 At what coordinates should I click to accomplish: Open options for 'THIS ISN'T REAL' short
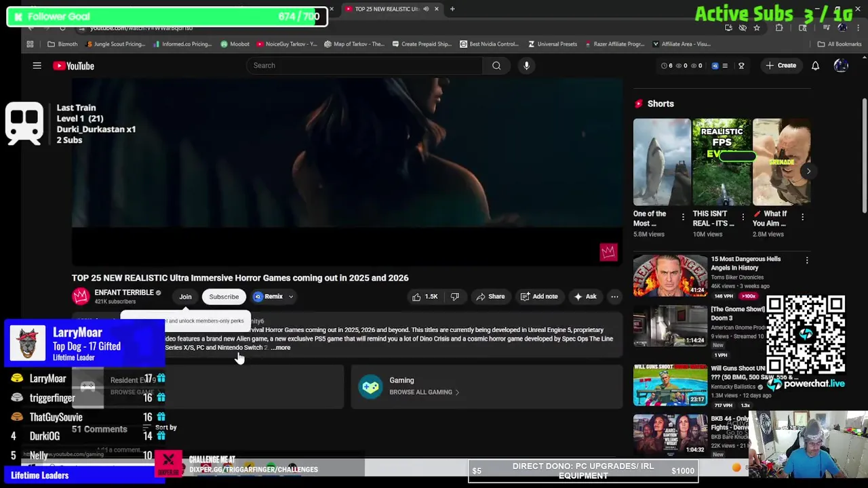pos(743,218)
